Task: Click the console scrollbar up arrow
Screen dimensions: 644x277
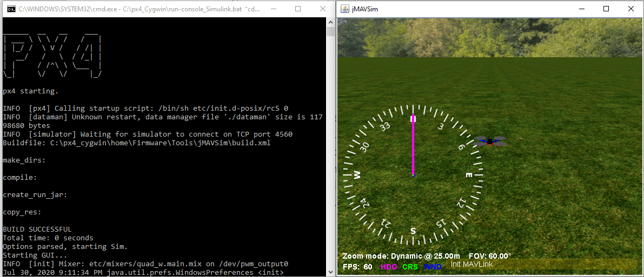Action: tap(330, 22)
